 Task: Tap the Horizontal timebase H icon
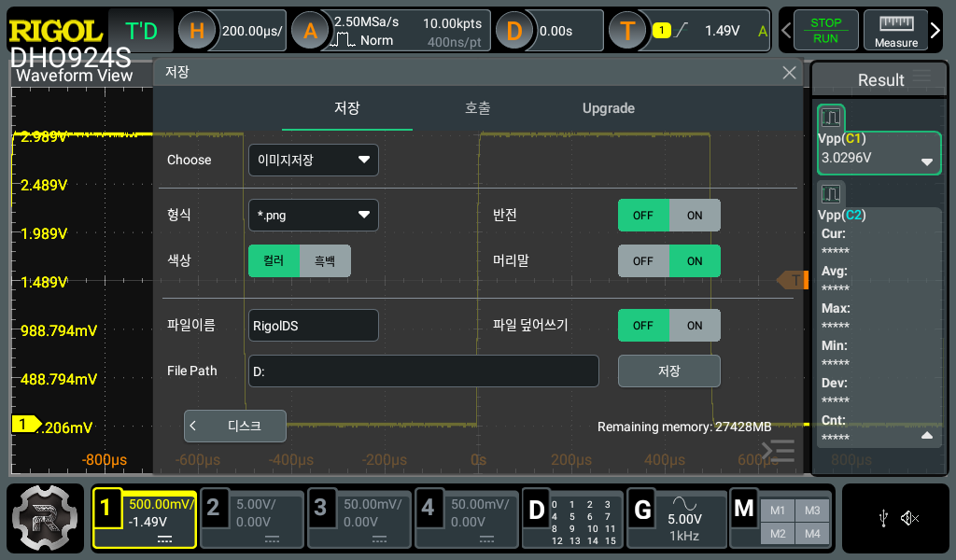(x=197, y=31)
